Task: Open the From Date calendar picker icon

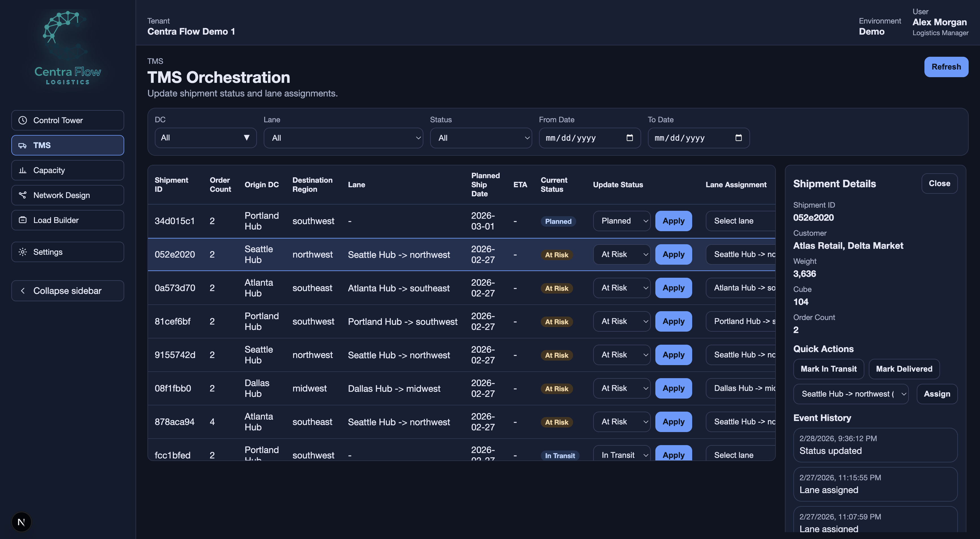Action: click(x=630, y=138)
